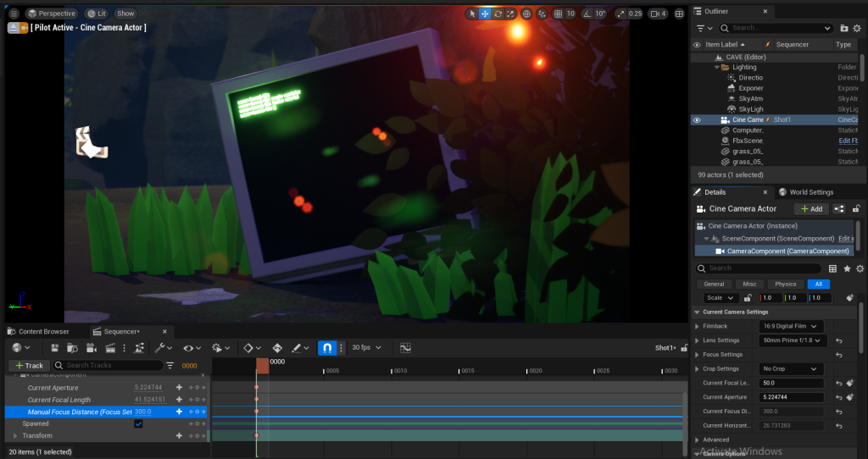The height and width of the screenshot is (459, 868).
Task: Open the Sequencer curve editor
Action: [x=405, y=348]
